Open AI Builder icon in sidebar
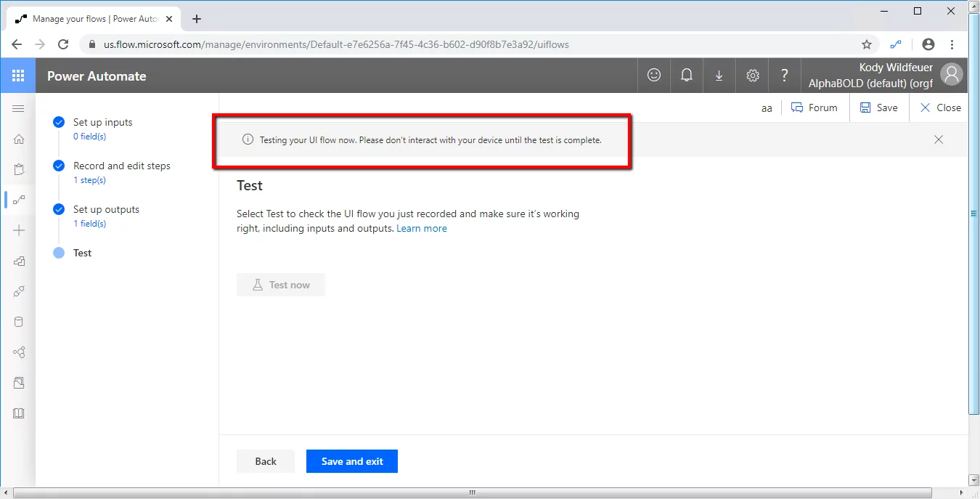The height and width of the screenshot is (499, 980). tap(19, 352)
